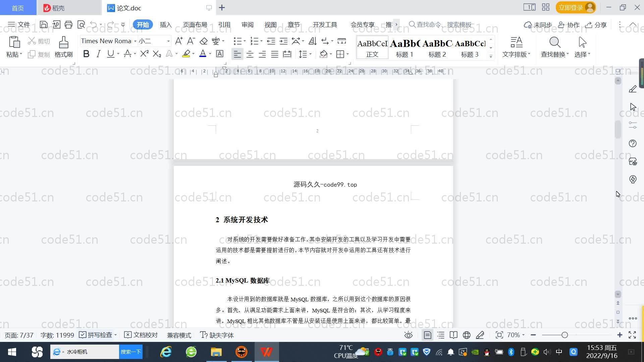Viewport: 644px width, 362px height.
Task: Apply superscript formatting
Action: click(x=144, y=54)
